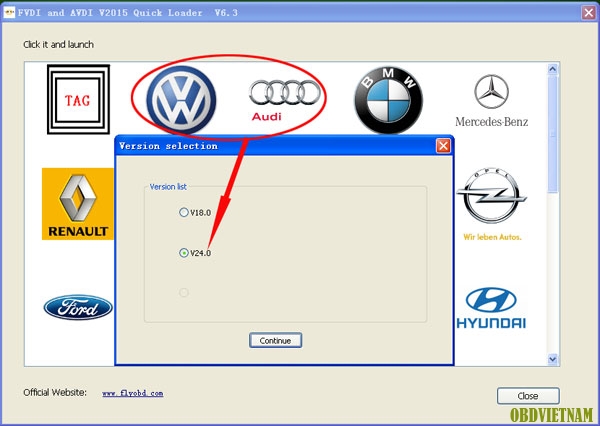Viewport: 600px width, 426px height.
Task: Launch Mercedes-Benz star logo
Action: pos(492,101)
